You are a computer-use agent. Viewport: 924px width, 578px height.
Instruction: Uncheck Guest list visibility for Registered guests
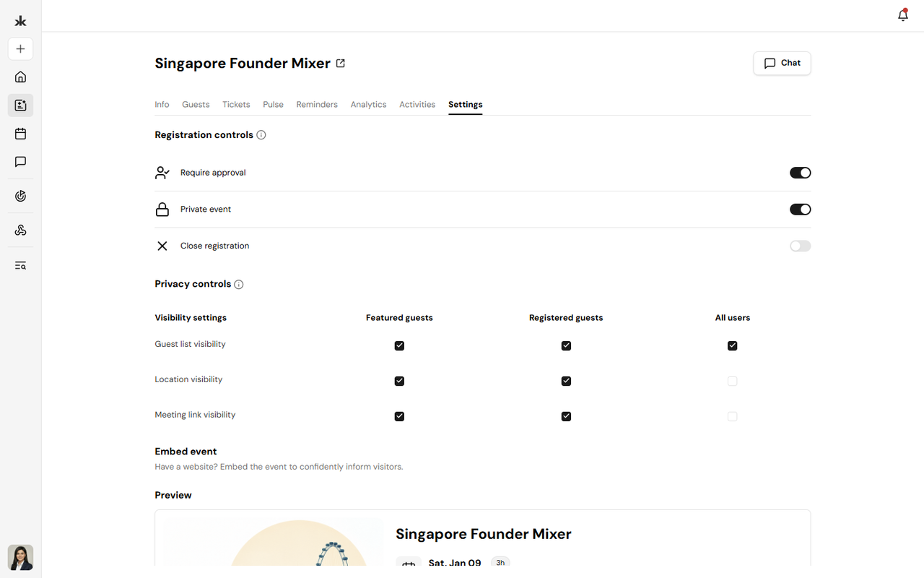pyautogui.click(x=566, y=346)
